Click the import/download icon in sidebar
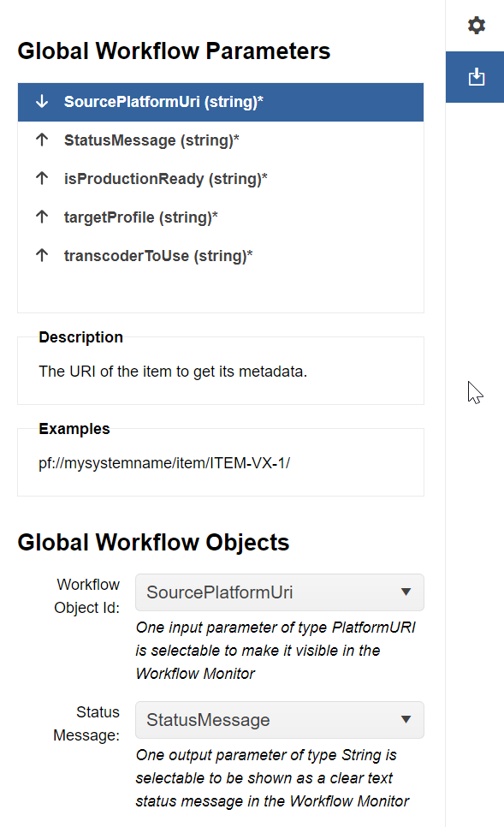The width and height of the screenshot is (504, 827). click(476, 77)
